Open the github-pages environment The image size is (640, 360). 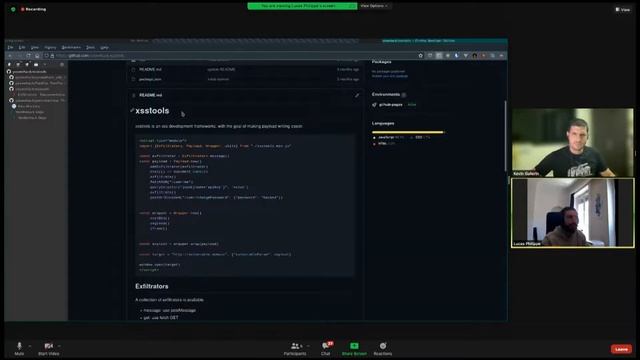[x=391, y=104]
